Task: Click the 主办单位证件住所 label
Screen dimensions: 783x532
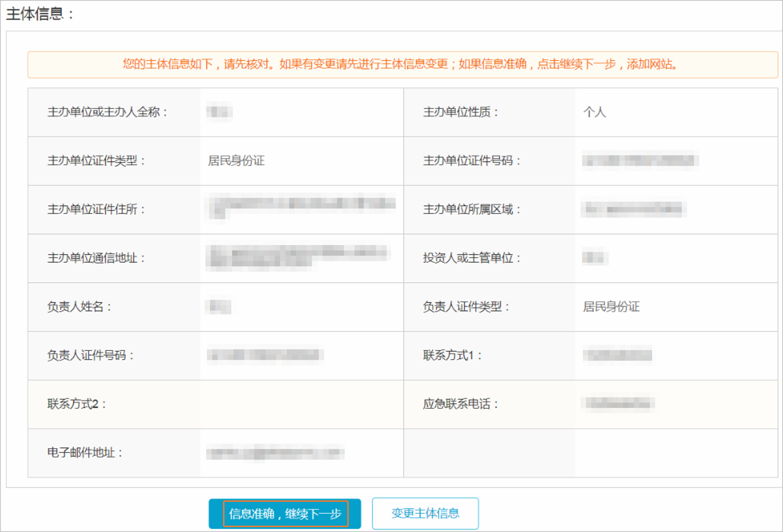Action: click(96, 209)
